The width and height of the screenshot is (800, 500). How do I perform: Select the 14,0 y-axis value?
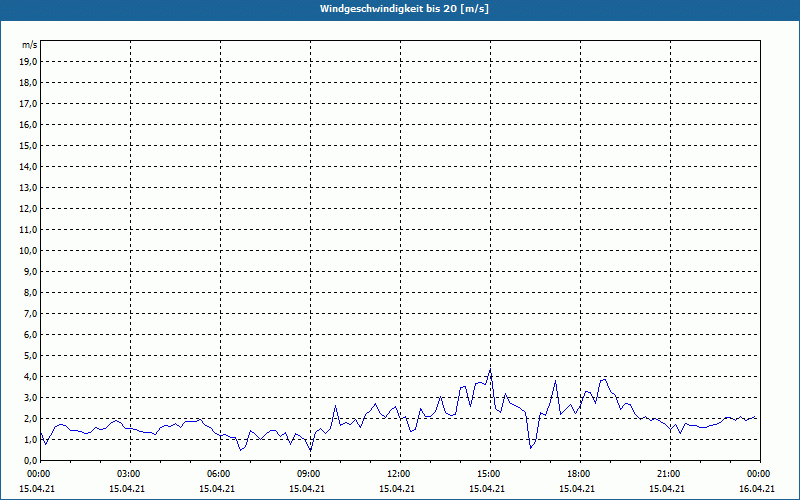[28, 166]
